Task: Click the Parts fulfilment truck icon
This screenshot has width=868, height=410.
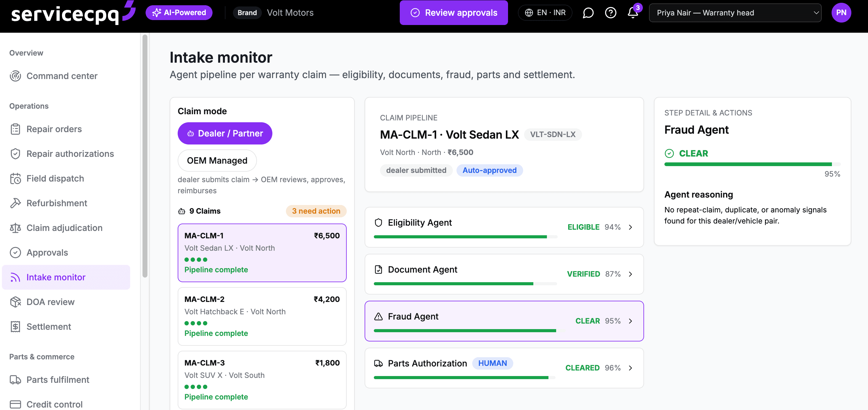Action: pos(15,380)
